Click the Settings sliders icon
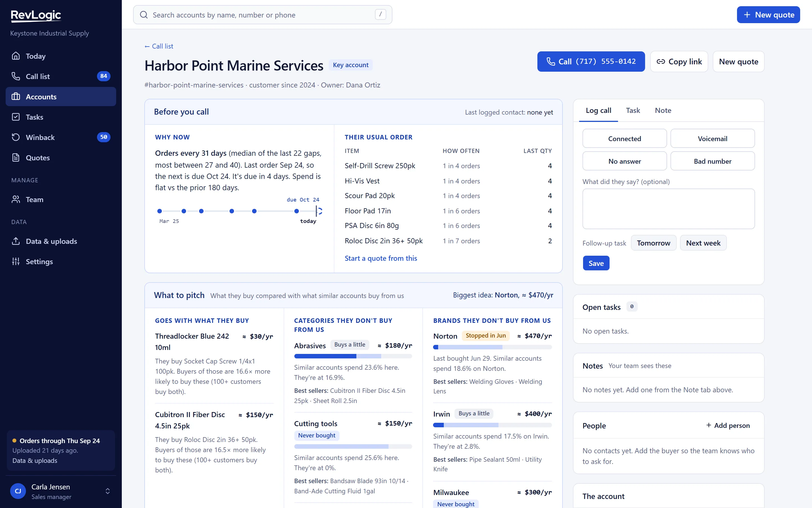The width and height of the screenshot is (812, 508). (x=16, y=261)
